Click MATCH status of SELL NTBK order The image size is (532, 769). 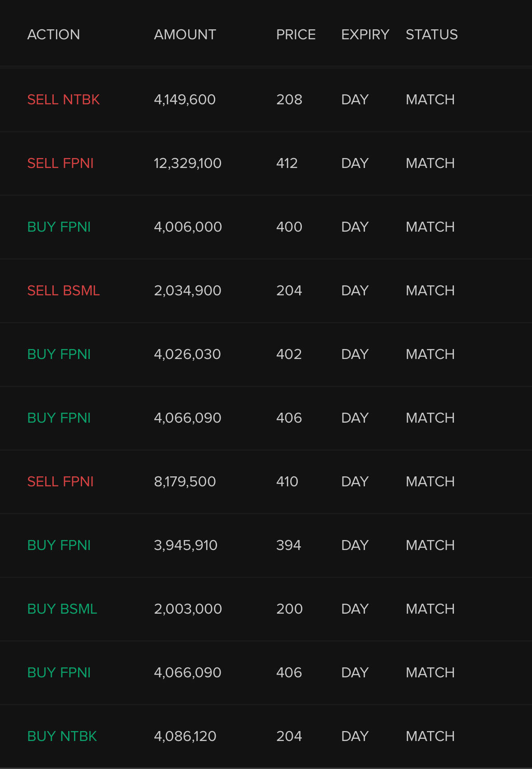[x=430, y=99]
